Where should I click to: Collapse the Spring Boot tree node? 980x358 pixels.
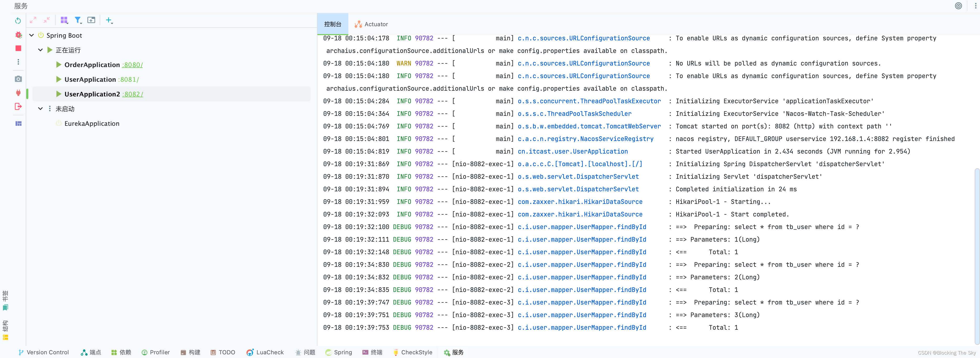pos(31,35)
